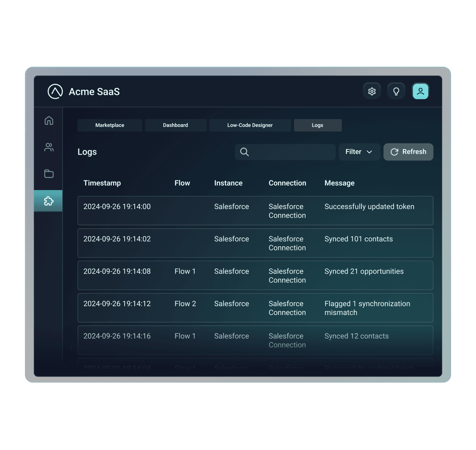Click the magnifier search icon
476x450 pixels.
244,152
